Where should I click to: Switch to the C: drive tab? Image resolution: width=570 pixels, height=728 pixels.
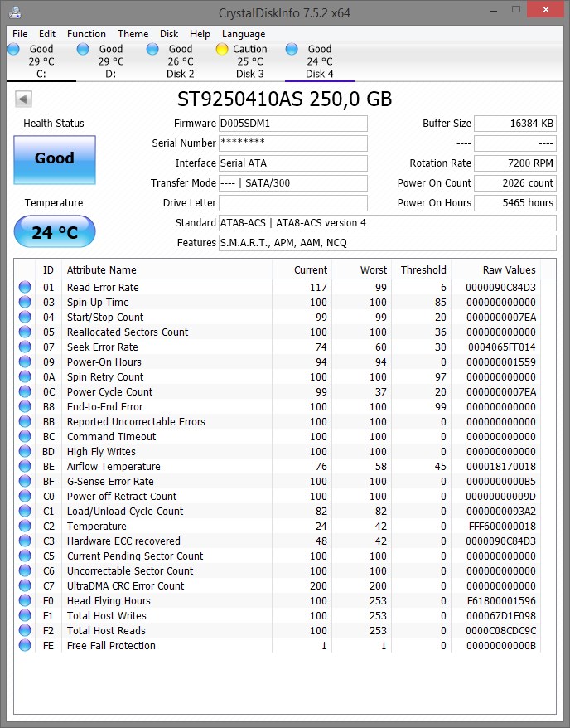41,61
